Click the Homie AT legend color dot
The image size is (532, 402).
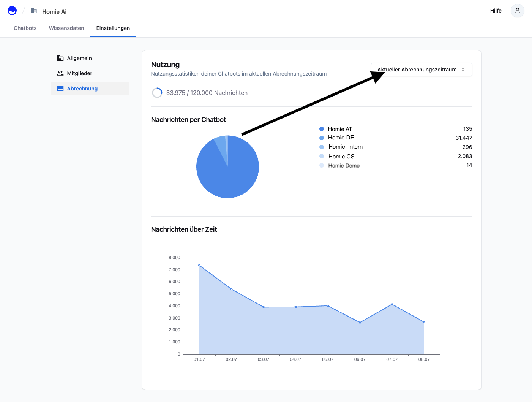click(322, 129)
